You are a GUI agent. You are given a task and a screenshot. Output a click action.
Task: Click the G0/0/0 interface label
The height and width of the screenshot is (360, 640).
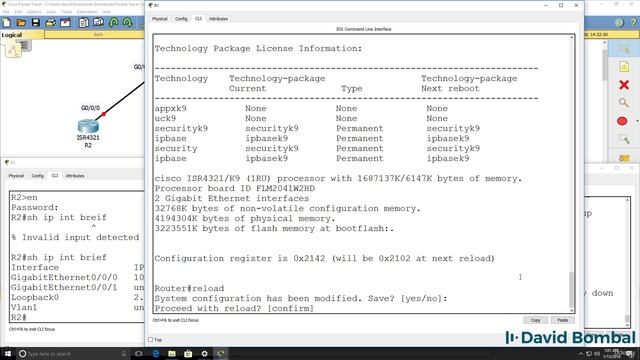click(x=90, y=108)
